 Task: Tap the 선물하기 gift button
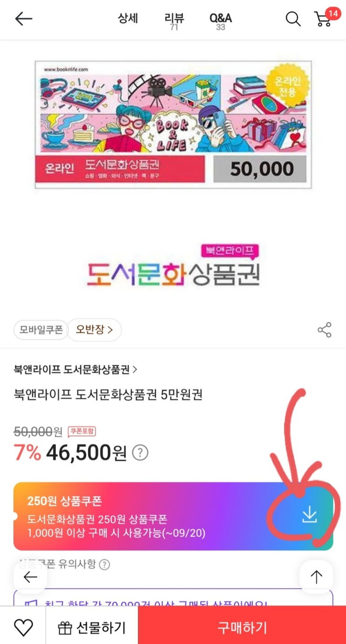coord(92,627)
